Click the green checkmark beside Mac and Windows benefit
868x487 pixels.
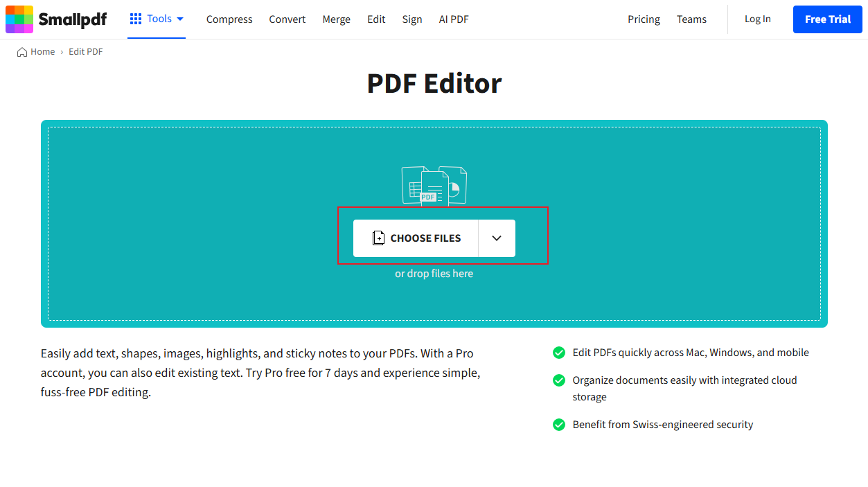(559, 353)
